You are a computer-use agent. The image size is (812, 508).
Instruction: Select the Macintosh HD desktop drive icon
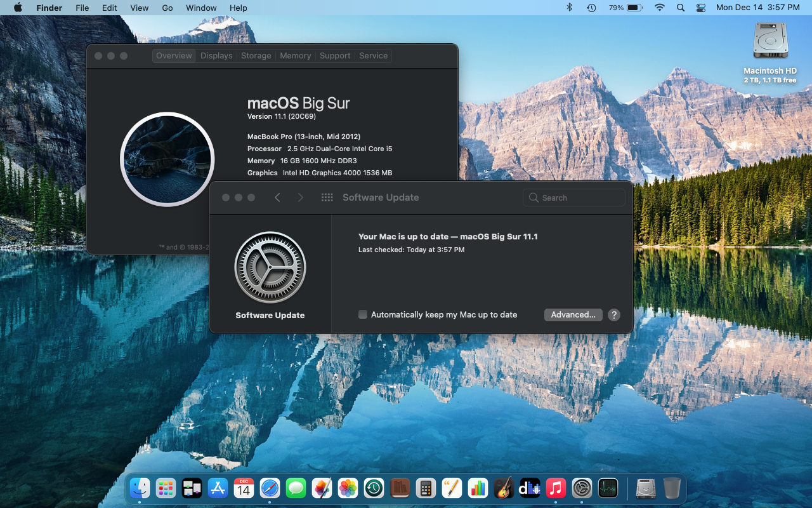coord(770,41)
